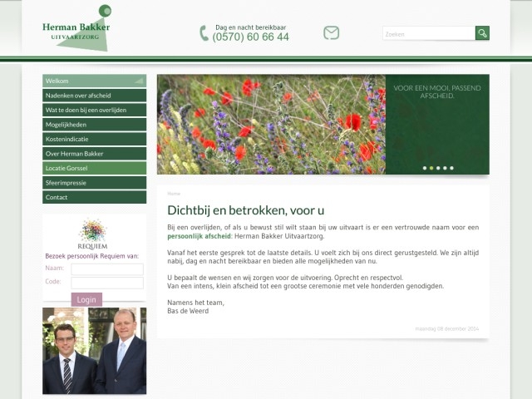Click the Requiem logo image
Image resolution: width=532 pixels, height=399 pixels.
point(93,234)
